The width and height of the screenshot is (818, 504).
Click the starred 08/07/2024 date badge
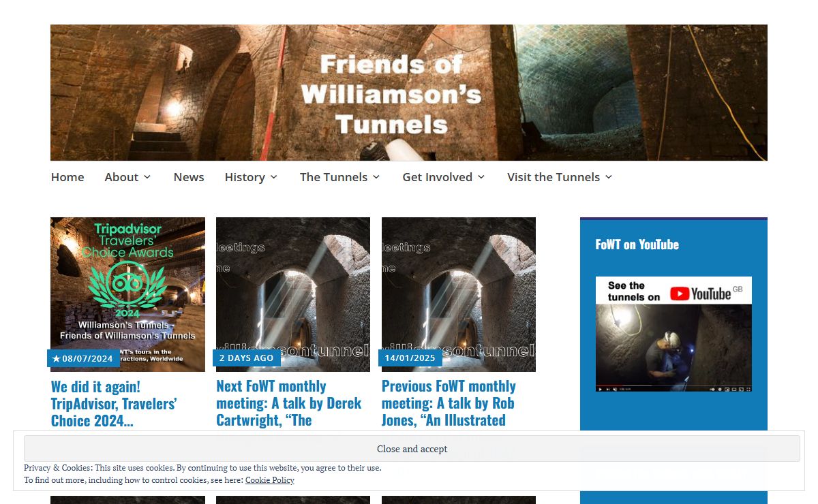pyautogui.click(x=83, y=358)
